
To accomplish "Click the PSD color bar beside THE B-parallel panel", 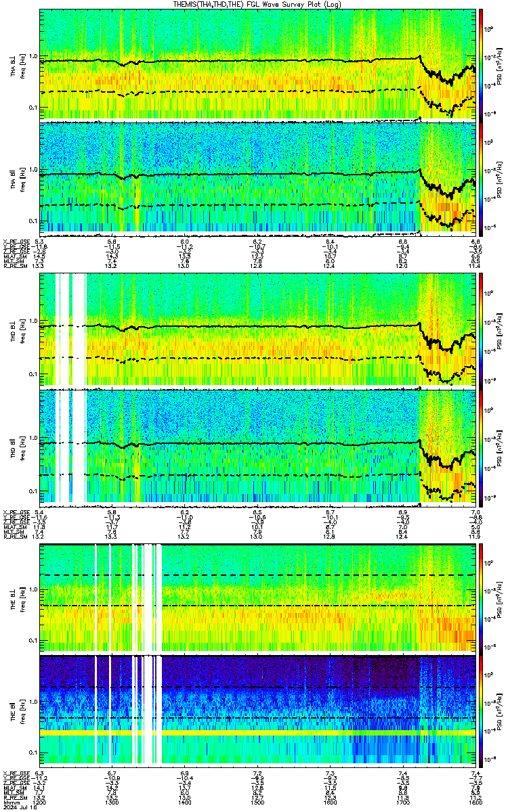I will click(x=481, y=710).
